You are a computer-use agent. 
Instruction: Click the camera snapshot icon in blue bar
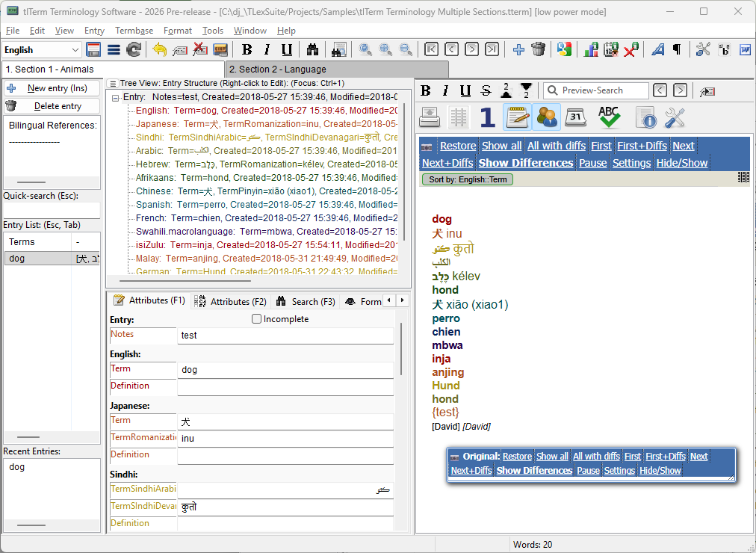pos(427,146)
